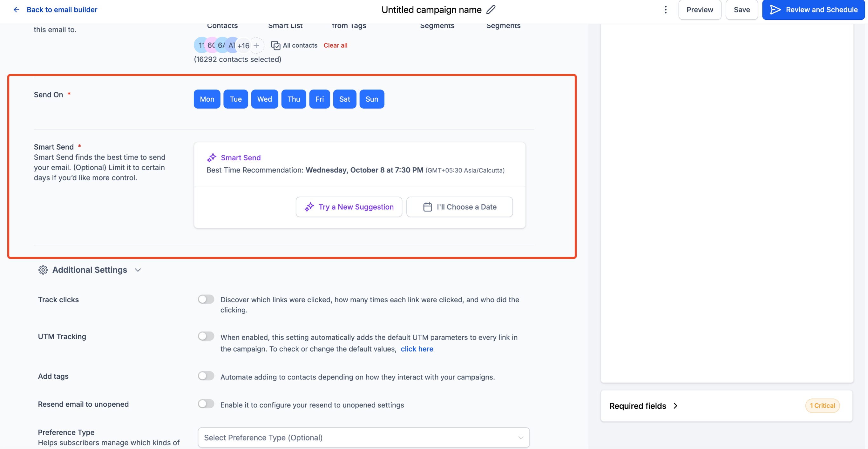The image size is (868, 449).
Task: Deselect the Wed day button
Action: coord(264,99)
